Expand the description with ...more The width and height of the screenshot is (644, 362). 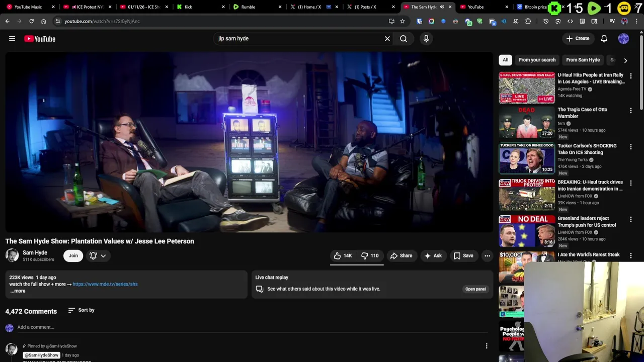(x=18, y=291)
